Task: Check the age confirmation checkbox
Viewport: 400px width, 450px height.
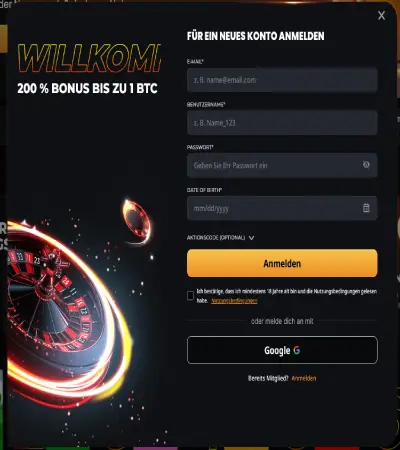Action: [190, 296]
